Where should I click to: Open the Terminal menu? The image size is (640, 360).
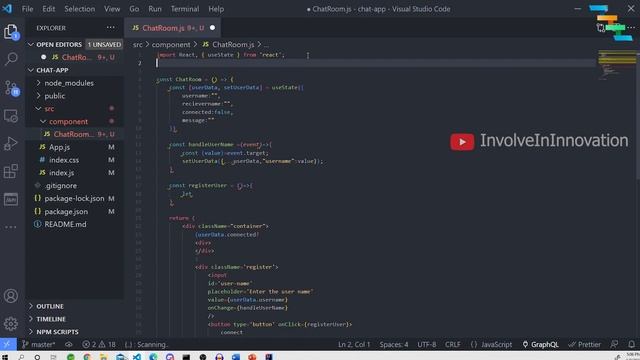pos(185,9)
